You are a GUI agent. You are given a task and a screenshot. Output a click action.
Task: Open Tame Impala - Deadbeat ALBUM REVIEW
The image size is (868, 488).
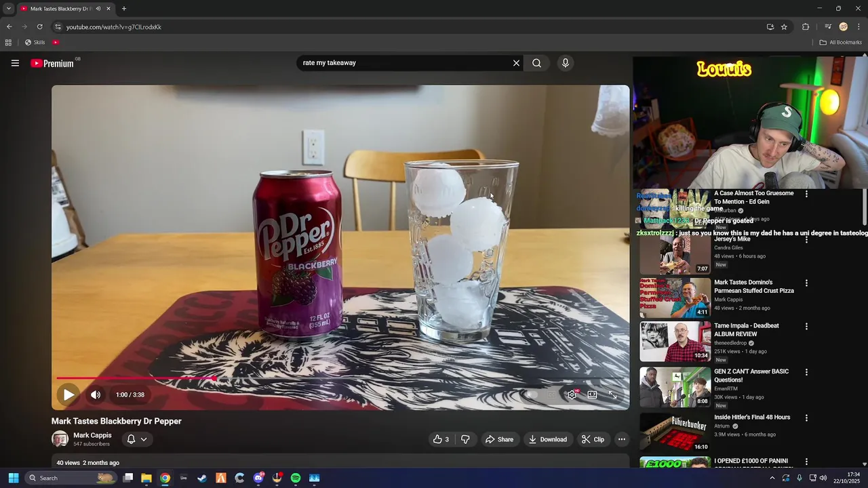pos(746,330)
